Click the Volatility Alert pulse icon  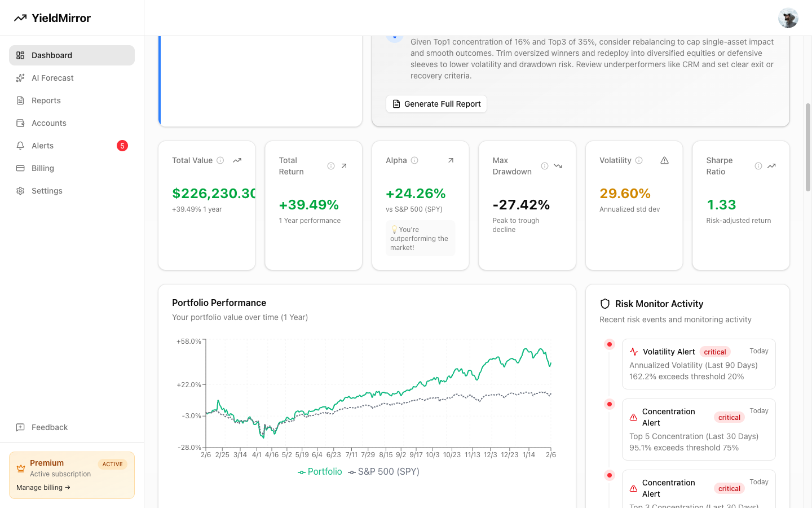click(634, 352)
